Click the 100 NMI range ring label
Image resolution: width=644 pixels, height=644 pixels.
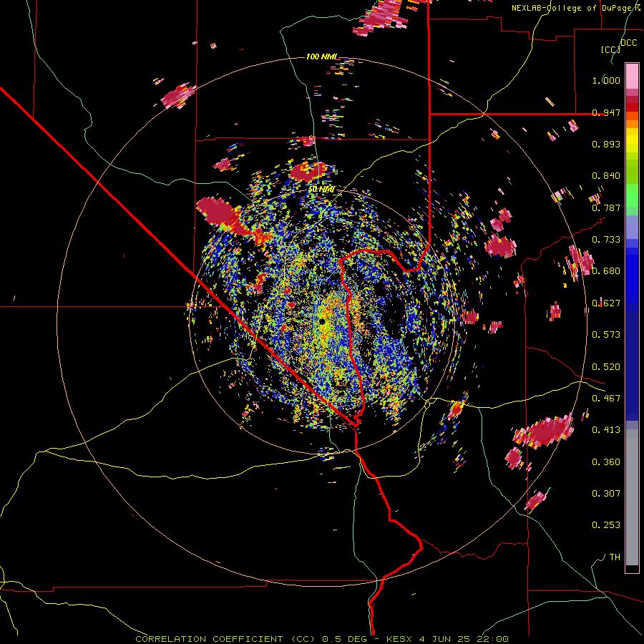click(x=321, y=57)
